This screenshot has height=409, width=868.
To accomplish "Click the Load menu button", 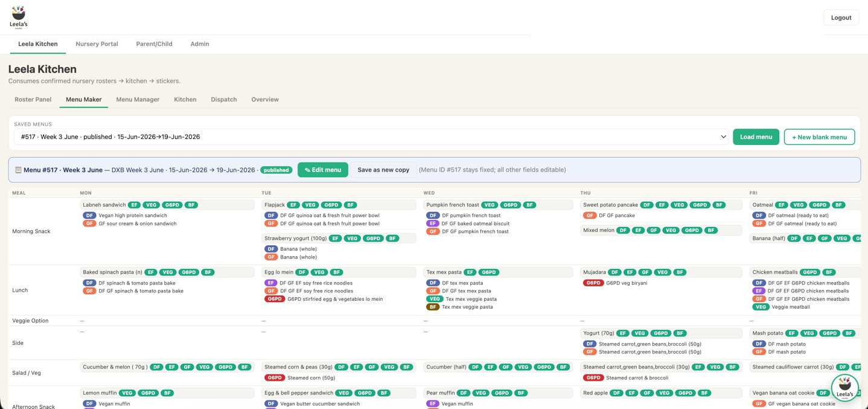I will 756,137.
